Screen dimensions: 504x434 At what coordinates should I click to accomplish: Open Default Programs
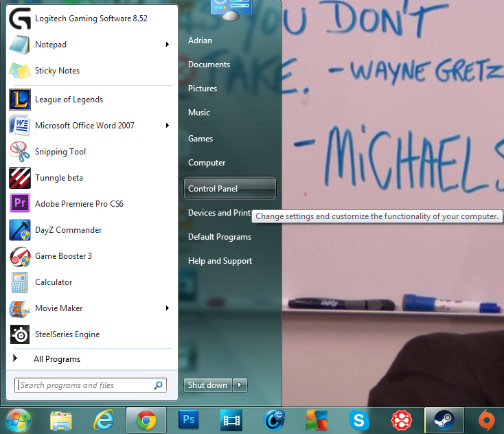point(220,237)
